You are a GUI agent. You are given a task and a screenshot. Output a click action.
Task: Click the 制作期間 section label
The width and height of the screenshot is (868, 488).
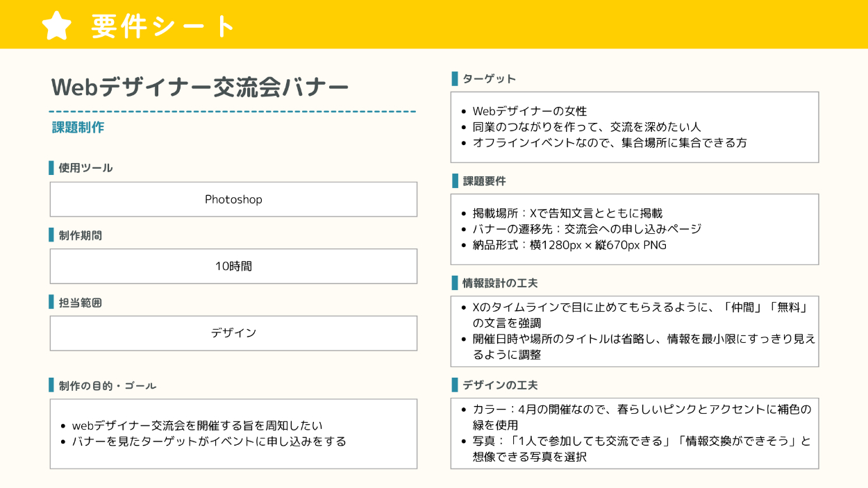(x=80, y=235)
